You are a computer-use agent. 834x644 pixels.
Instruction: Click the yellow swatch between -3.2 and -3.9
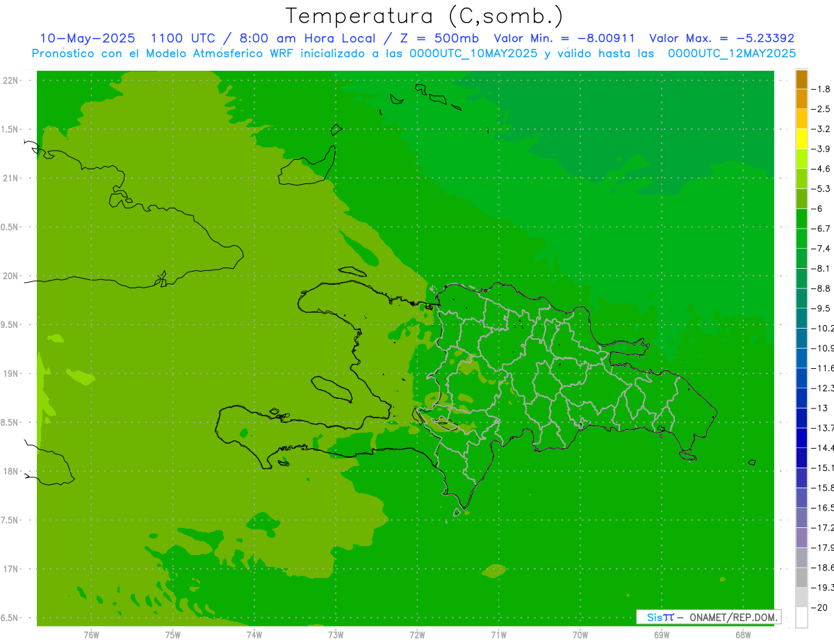pyautogui.click(x=801, y=139)
